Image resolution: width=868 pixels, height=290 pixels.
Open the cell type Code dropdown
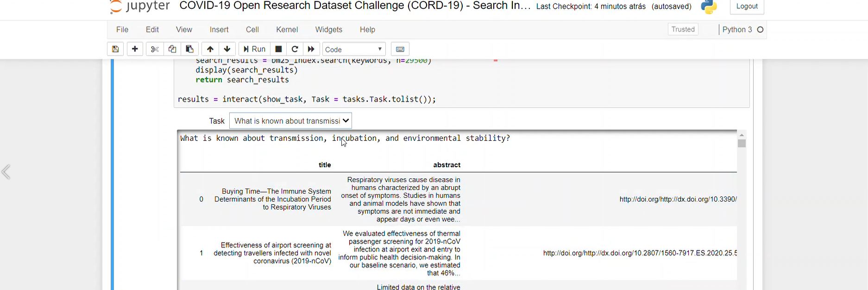point(353,49)
